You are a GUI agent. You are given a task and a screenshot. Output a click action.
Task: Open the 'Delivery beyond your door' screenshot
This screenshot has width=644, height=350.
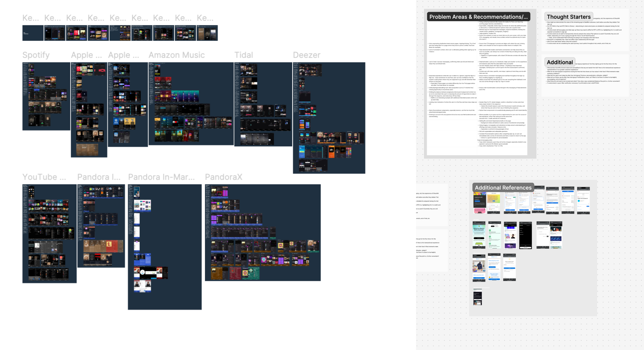click(494, 267)
